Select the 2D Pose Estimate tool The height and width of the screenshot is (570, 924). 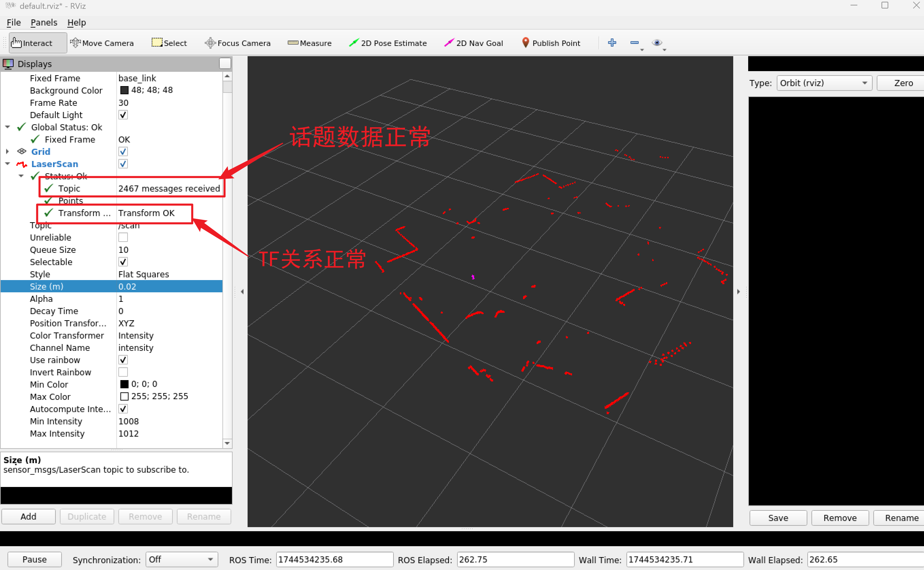[388, 43]
